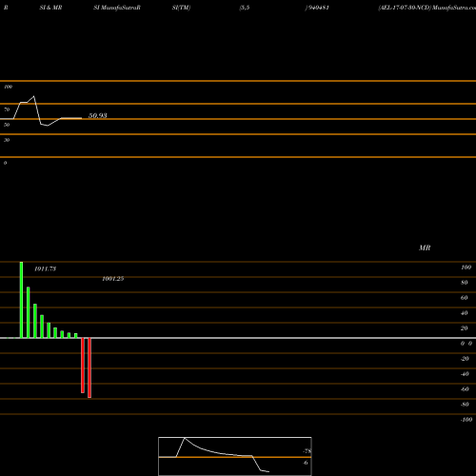Click the -6 value in the mini chart
This screenshot has height=476, width=476.
click(x=306, y=463)
